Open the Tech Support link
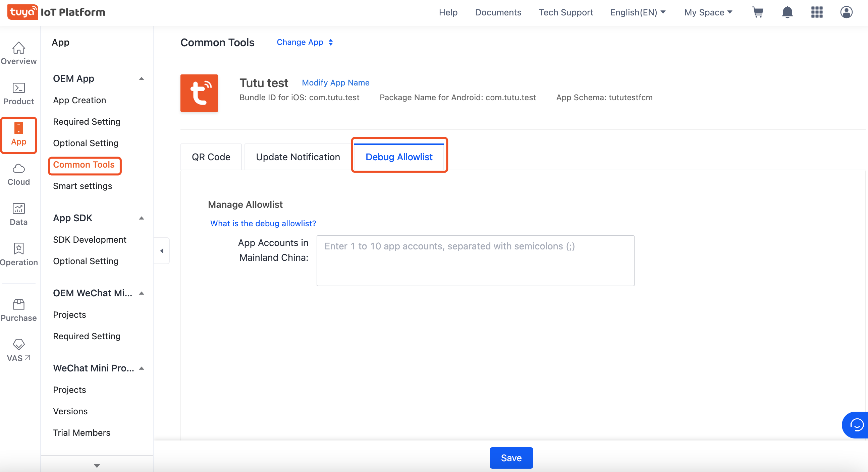868x472 pixels. click(x=566, y=12)
